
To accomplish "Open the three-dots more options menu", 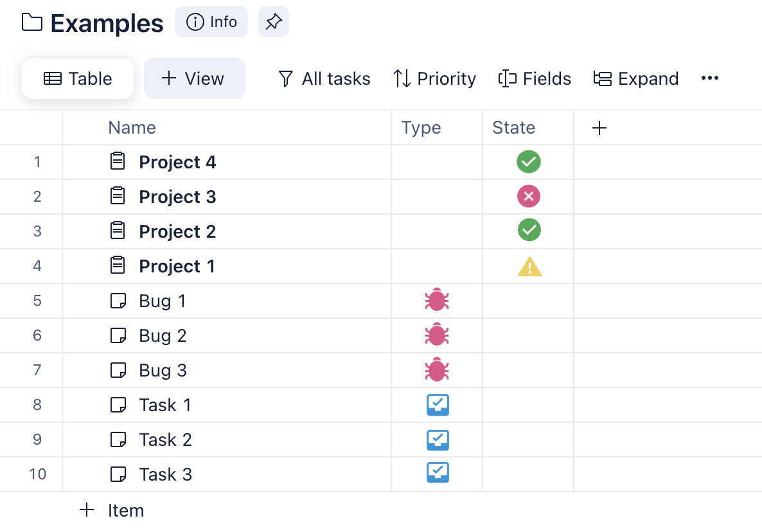I will pos(709,78).
